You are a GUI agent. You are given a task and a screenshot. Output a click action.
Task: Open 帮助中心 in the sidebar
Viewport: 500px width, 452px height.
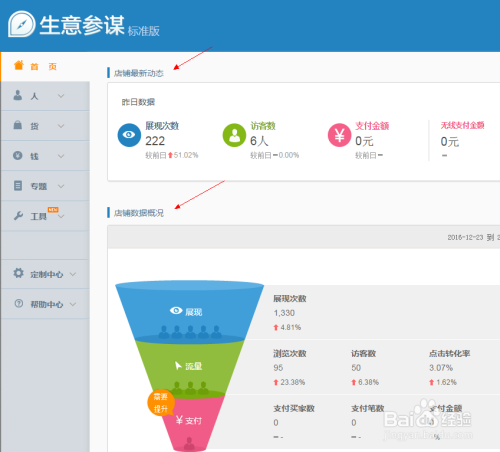[x=45, y=304]
